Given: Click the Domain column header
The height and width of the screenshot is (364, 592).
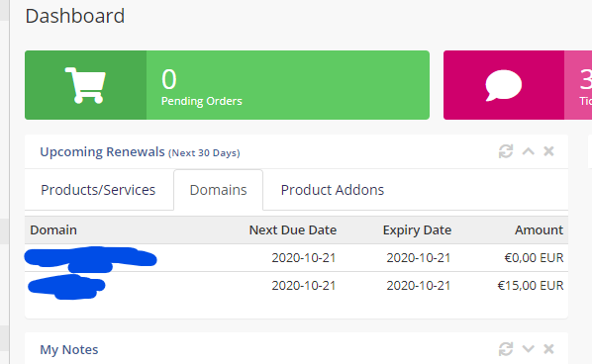Looking at the screenshot, I should tap(53, 230).
